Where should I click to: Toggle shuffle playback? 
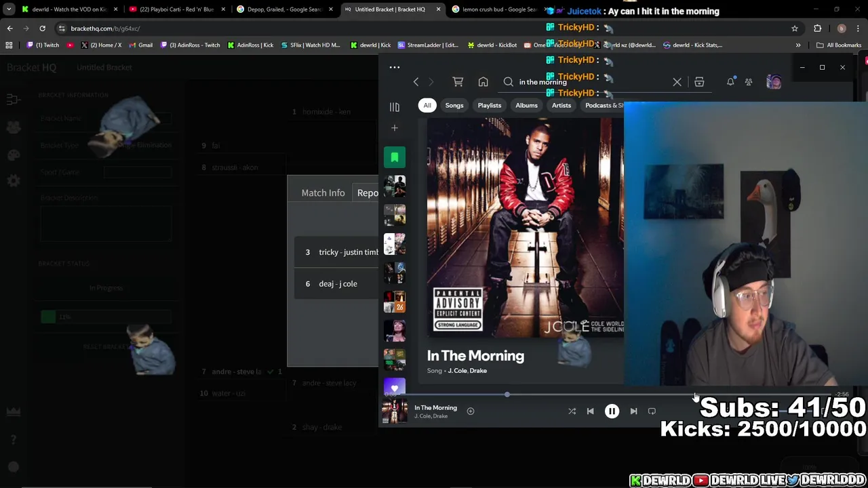click(572, 411)
